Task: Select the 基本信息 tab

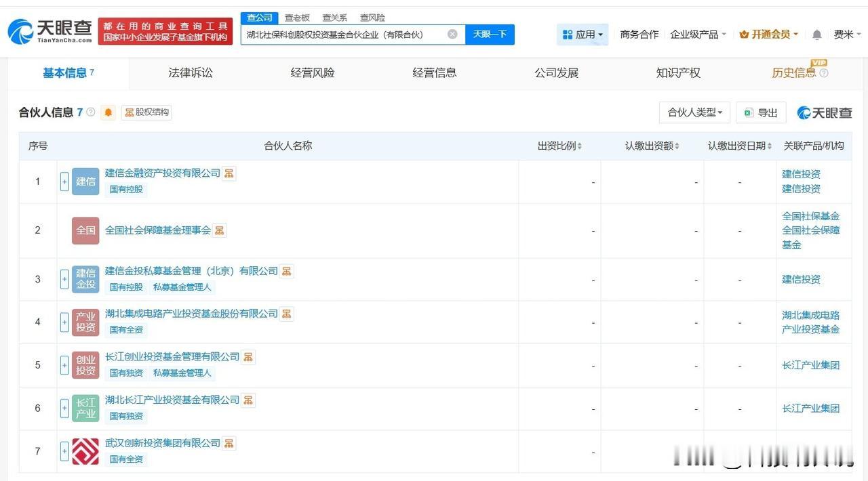Action: (x=68, y=73)
